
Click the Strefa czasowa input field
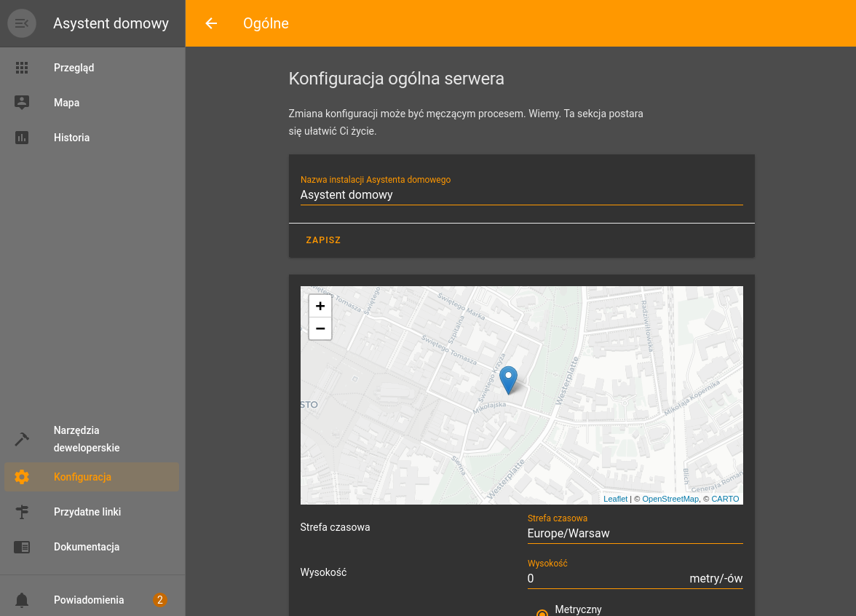click(x=635, y=533)
